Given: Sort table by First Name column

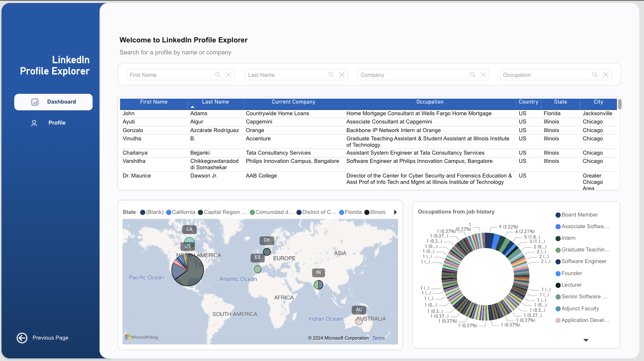Looking at the screenshot, I should tap(154, 102).
